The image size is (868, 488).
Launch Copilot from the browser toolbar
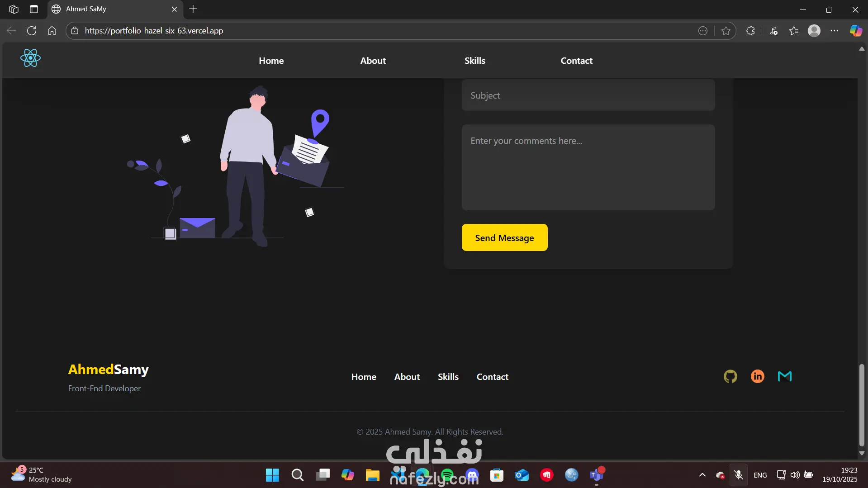pyautogui.click(x=856, y=31)
